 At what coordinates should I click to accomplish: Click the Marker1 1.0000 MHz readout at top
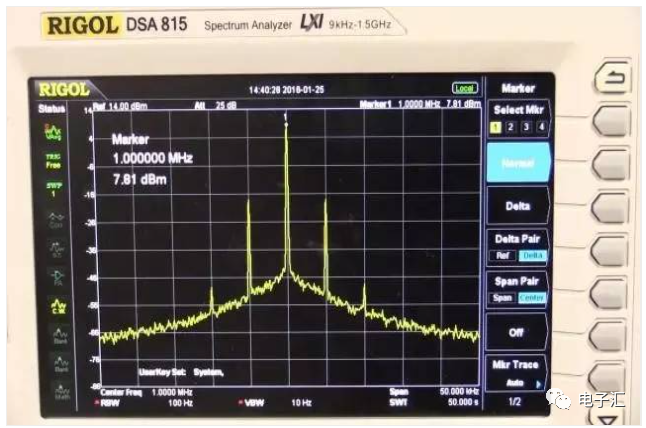[x=400, y=104]
